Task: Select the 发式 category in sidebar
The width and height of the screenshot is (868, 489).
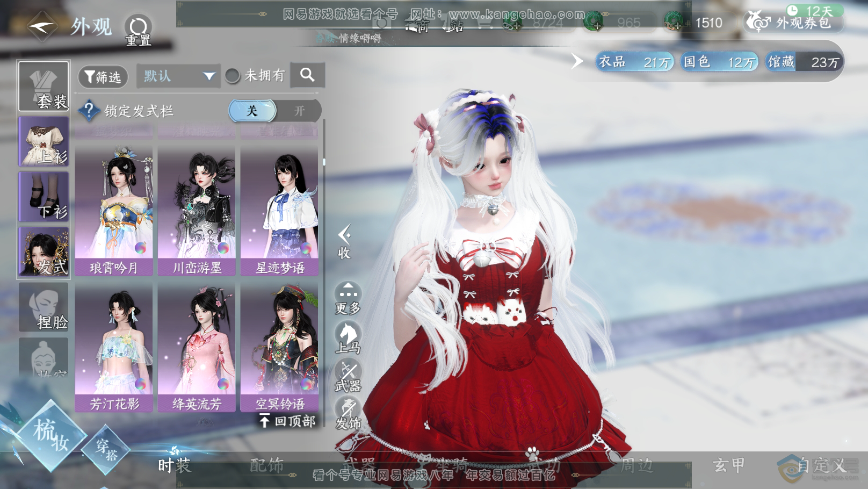Action: tap(44, 252)
